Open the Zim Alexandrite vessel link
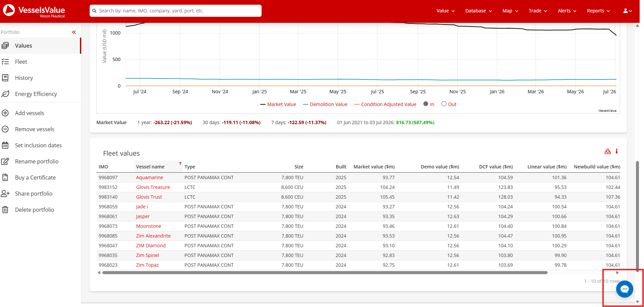 click(153, 236)
